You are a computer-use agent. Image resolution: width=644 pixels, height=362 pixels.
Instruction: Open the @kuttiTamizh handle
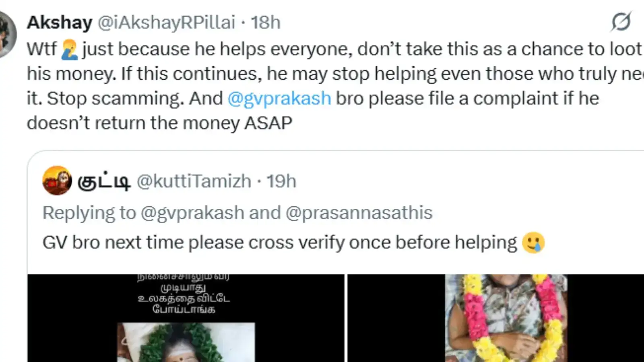coord(194,181)
